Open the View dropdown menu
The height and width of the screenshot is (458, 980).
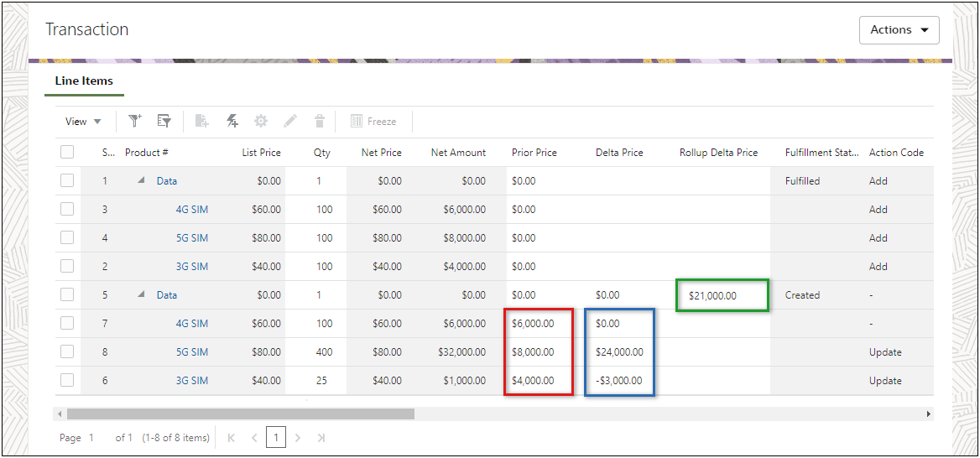tap(83, 122)
